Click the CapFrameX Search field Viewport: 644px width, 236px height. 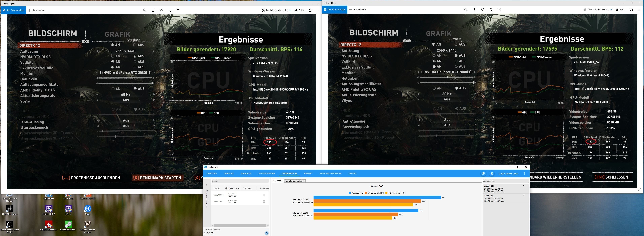(x=240, y=181)
